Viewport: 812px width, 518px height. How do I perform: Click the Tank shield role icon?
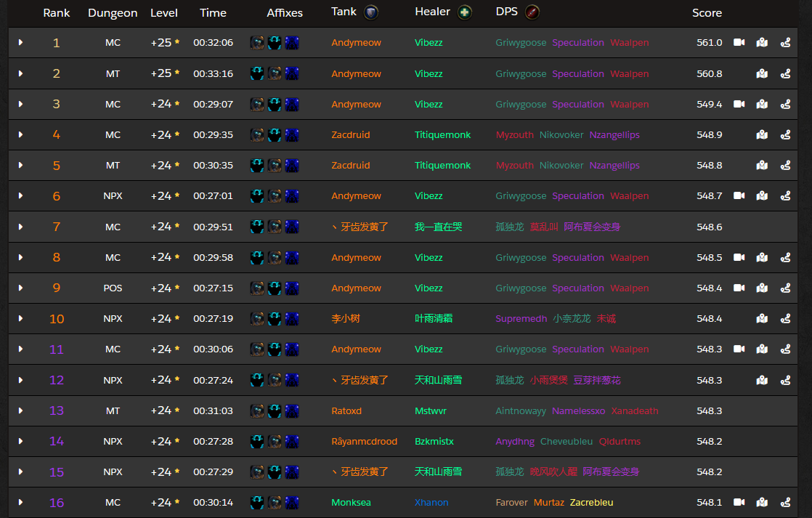(371, 12)
